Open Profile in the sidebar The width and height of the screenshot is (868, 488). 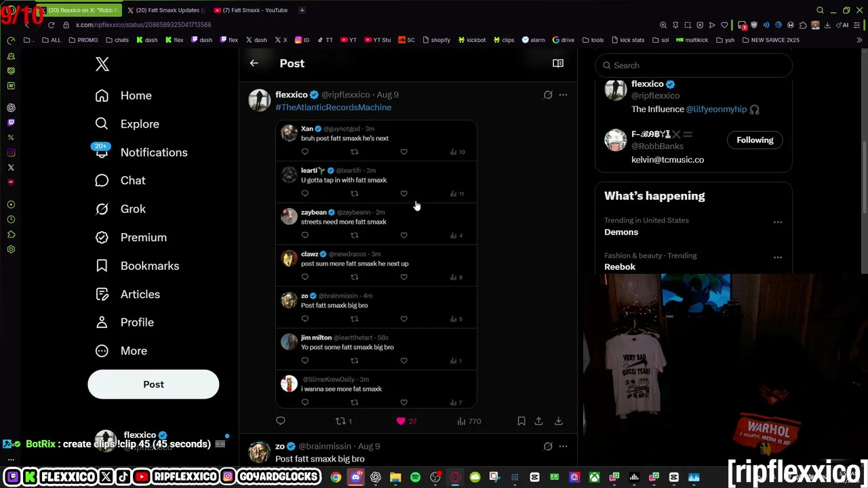pyautogui.click(x=124, y=323)
